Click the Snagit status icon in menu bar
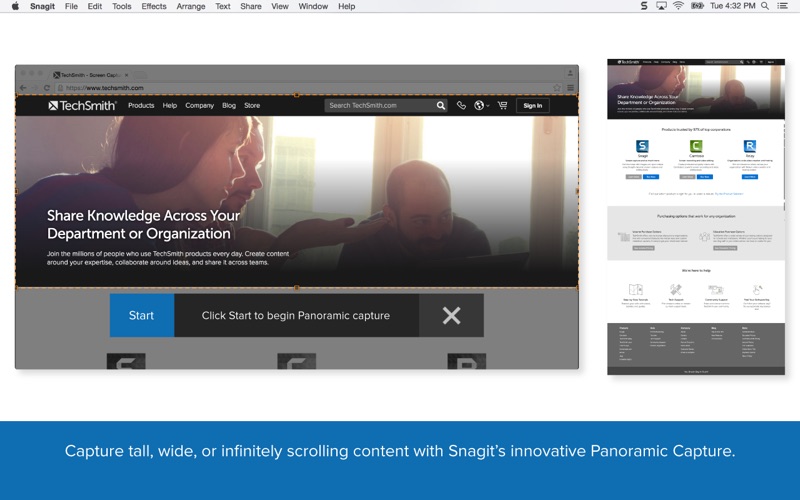The height and width of the screenshot is (500, 800). (x=644, y=6)
